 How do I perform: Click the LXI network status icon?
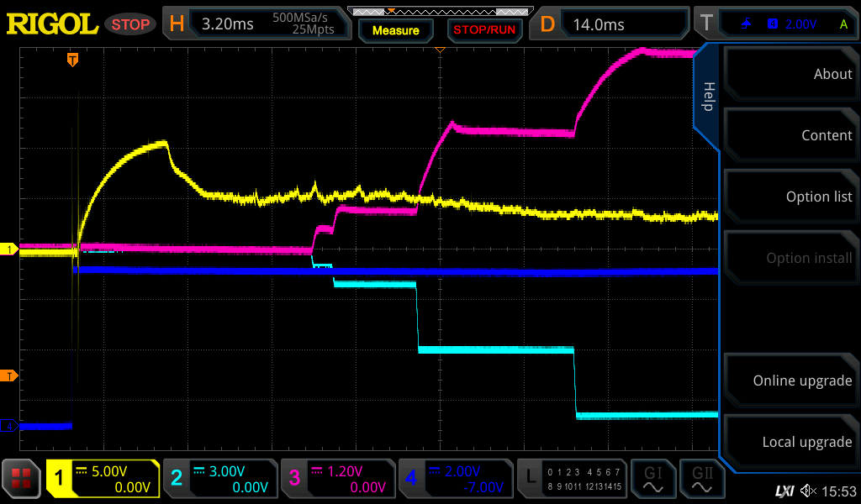[x=784, y=490]
